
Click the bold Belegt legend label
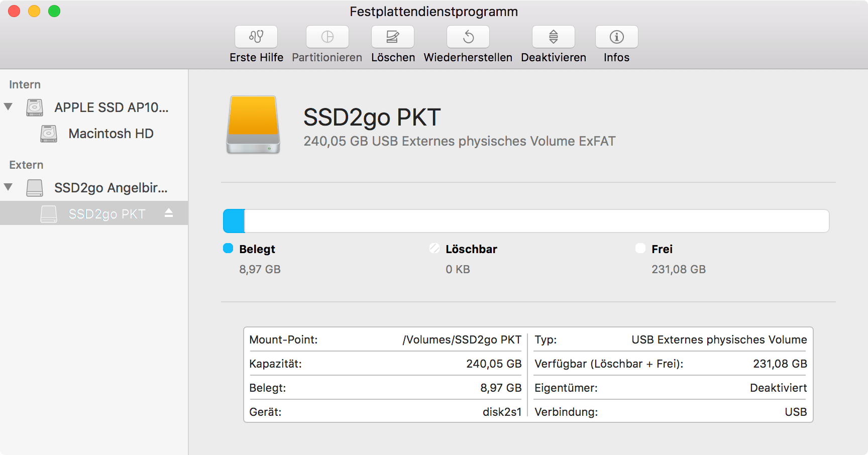pos(257,249)
